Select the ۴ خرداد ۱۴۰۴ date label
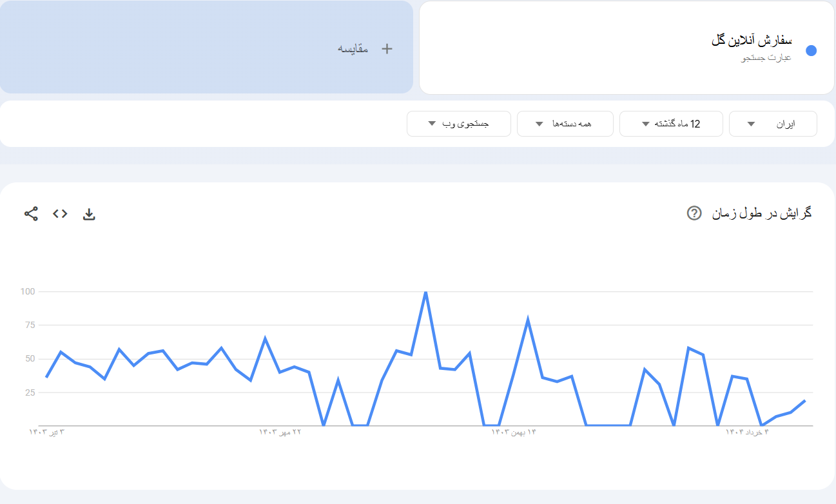 tap(748, 432)
